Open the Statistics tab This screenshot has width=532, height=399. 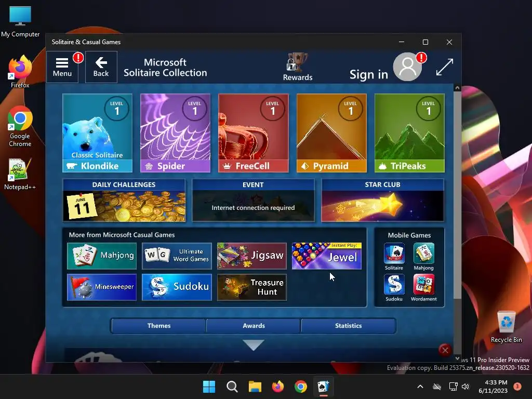[x=348, y=326]
